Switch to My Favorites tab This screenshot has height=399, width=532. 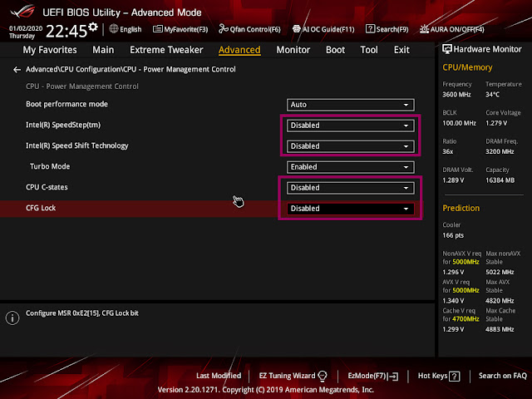[50, 50]
